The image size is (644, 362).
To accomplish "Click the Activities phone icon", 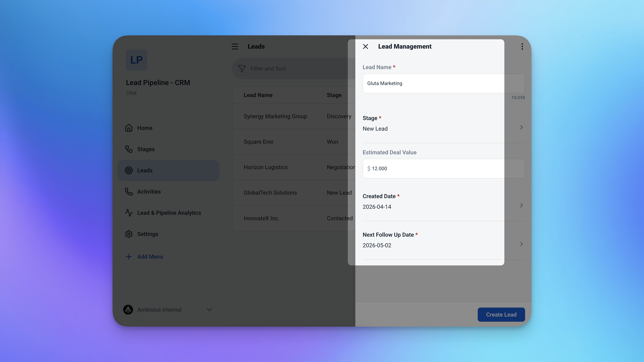I will [x=129, y=192].
